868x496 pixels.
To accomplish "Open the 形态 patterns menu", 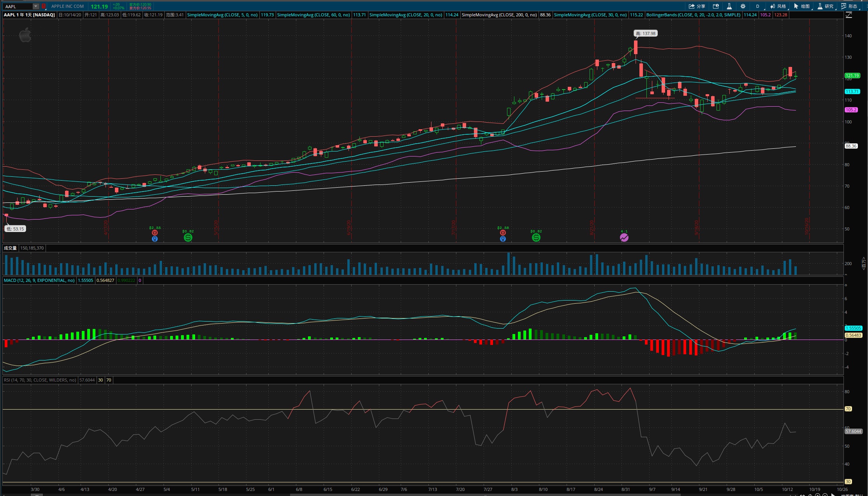I will click(x=850, y=6).
